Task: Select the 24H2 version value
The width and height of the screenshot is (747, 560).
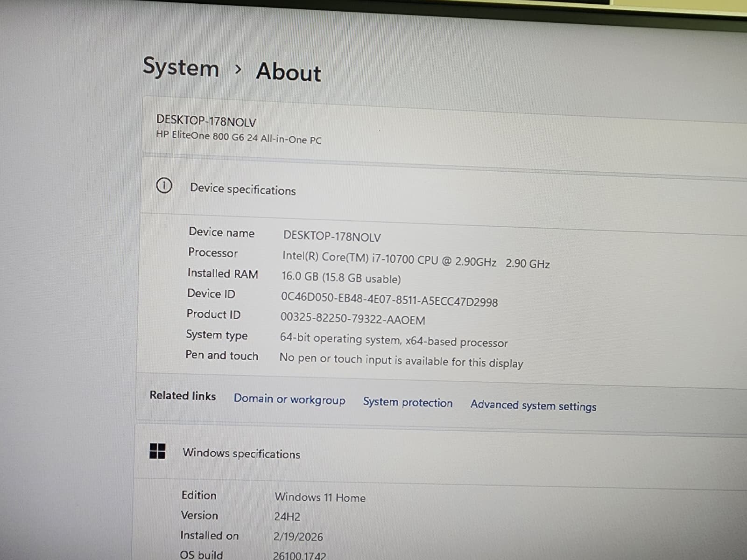Action: (x=287, y=517)
